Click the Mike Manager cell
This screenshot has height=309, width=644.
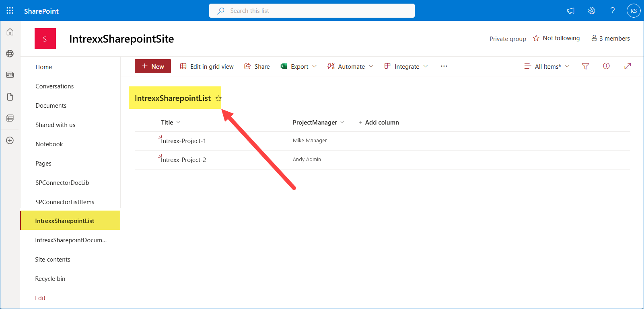pos(310,141)
